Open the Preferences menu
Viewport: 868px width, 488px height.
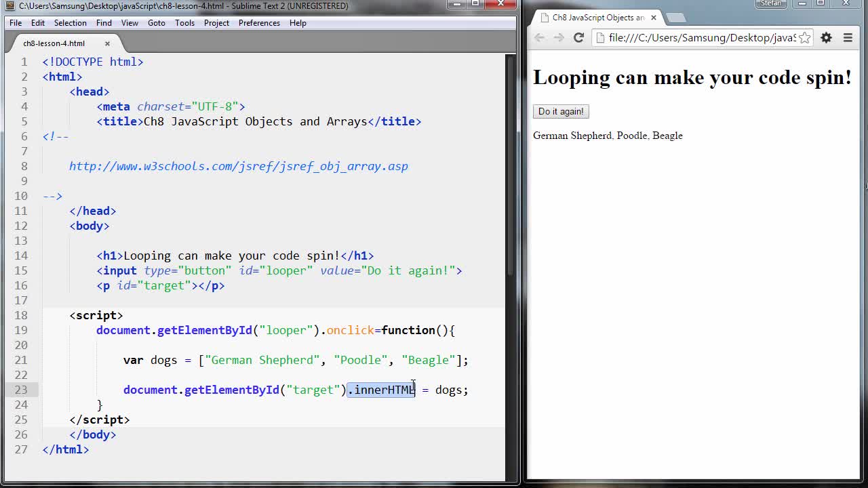pyautogui.click(x=259, y=23)
